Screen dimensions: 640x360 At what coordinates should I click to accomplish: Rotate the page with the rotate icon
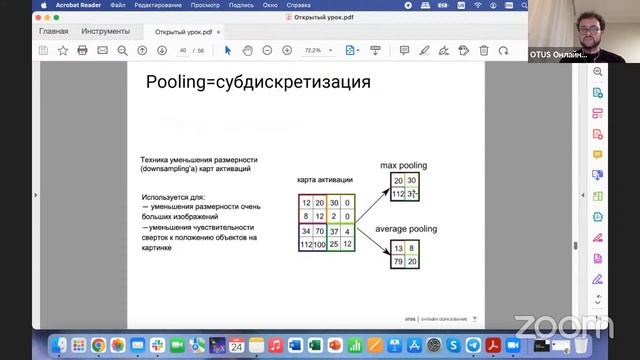click(x=503, y=51)
